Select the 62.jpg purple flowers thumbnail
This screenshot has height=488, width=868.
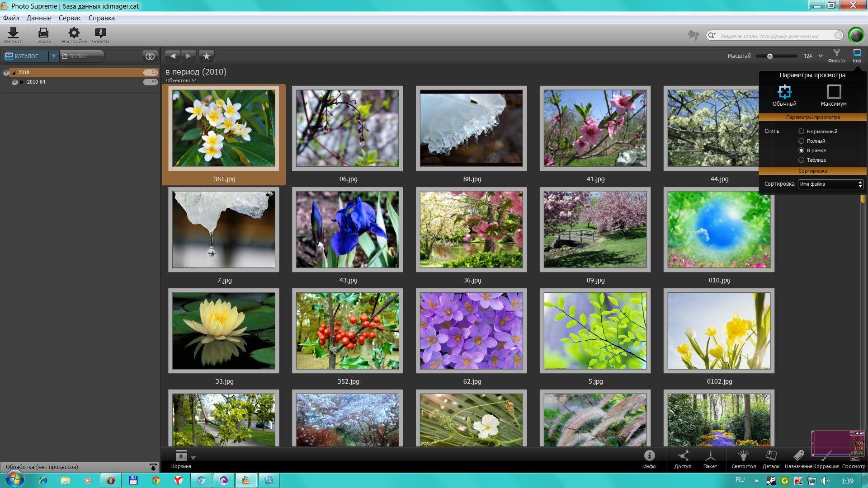pyautogui.click(x=472, y=331)
